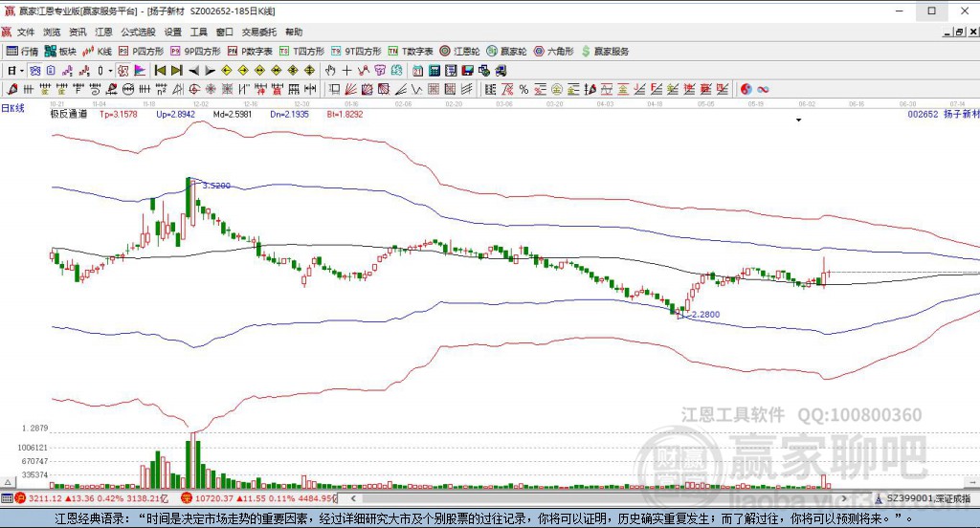Select the crosshair plus cursor tool

click(x=346, y=71)
